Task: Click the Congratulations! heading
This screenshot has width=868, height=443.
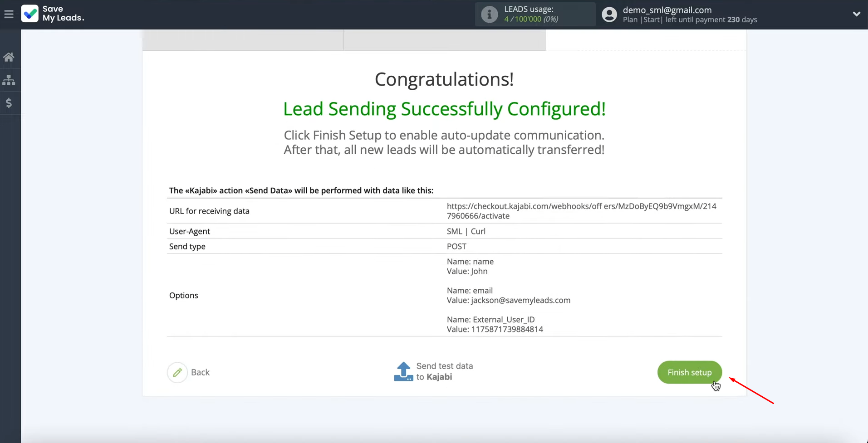Action: pos(444,79)
